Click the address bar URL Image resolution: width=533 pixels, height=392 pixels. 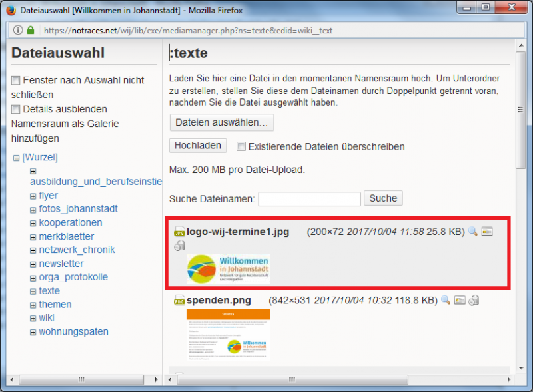(188, 30)
